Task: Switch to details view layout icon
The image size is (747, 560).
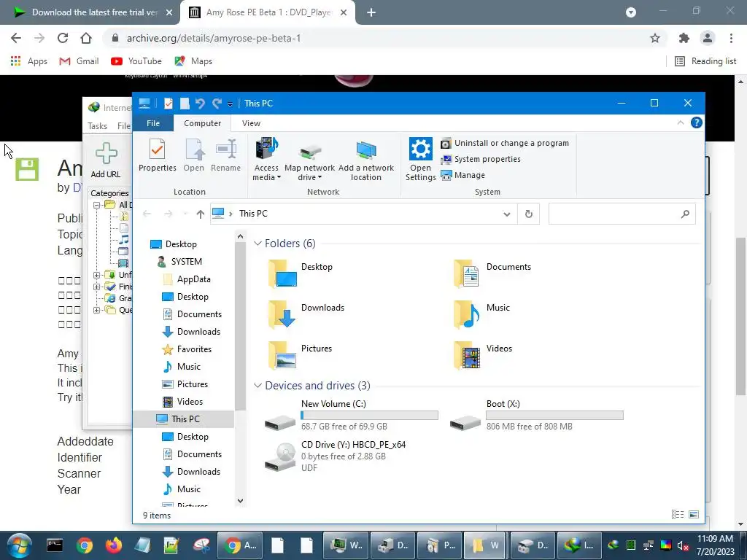Action: pos(678,514)
